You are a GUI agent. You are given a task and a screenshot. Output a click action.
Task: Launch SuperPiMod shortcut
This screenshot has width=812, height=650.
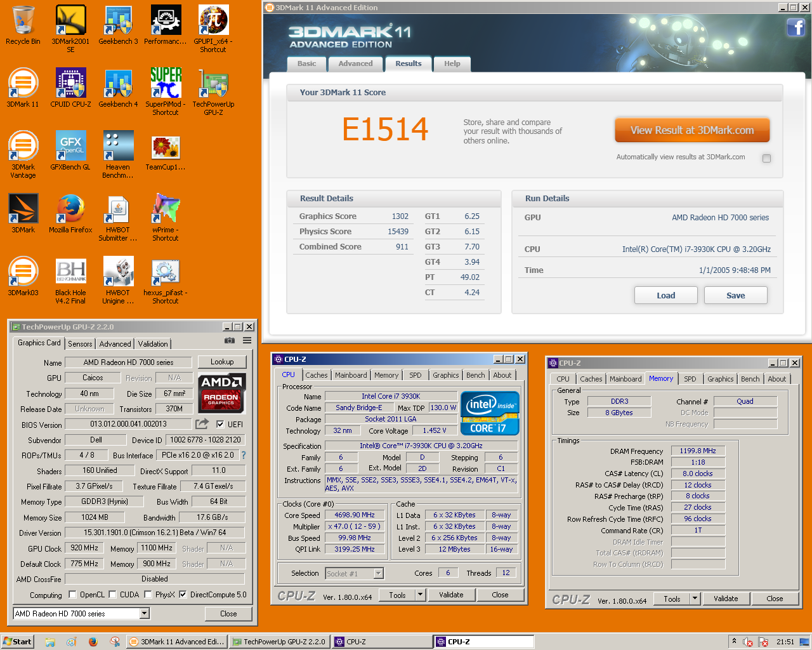pyautogui.click(x=166, y=91)
